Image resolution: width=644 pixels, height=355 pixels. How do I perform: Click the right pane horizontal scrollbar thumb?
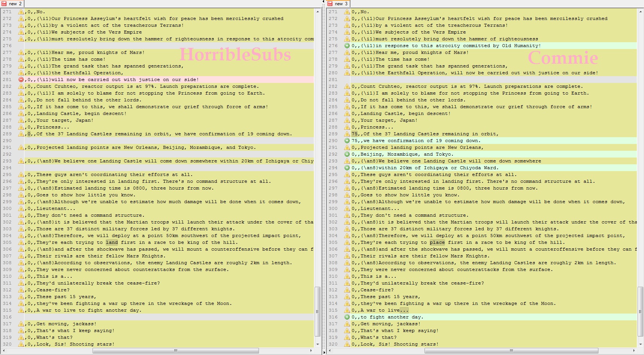tap(511, 350)
